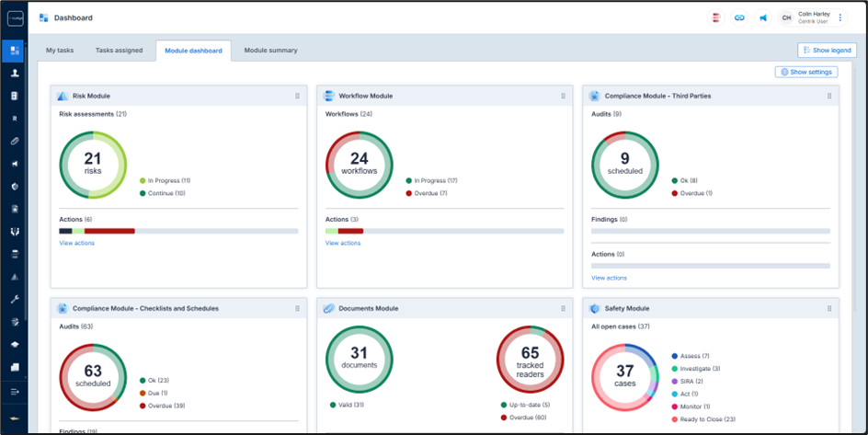Click View actions link in Workflow Module
Viewport: 868px width, 435px height.
343,243
